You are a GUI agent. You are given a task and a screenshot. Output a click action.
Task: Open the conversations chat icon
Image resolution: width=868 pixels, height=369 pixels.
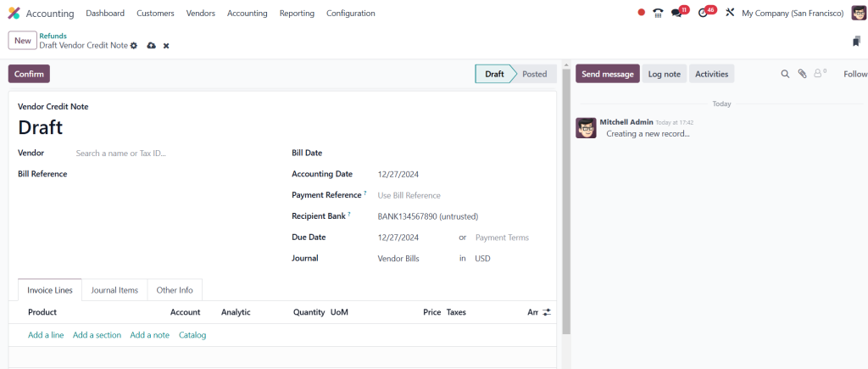[x=676, y=13]
